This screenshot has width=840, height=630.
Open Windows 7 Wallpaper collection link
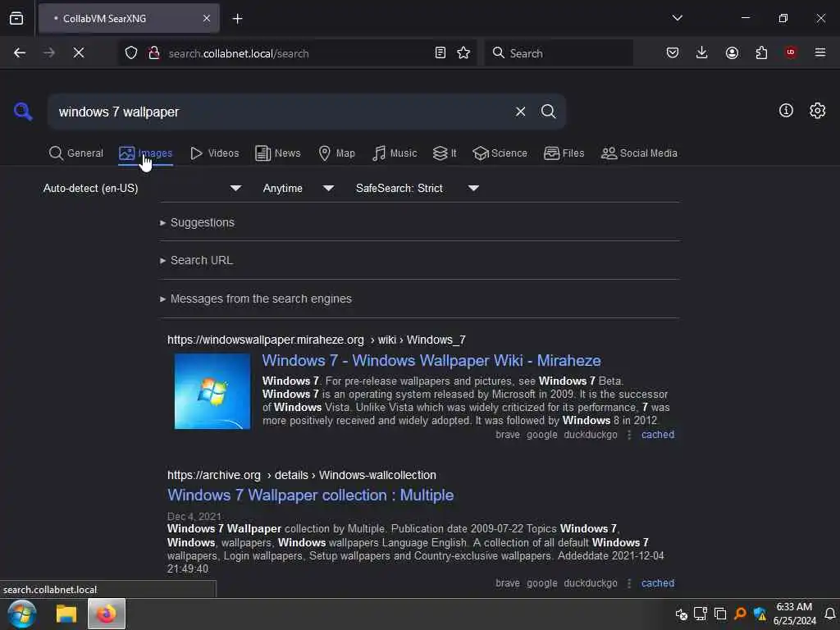tap(310, 495)
